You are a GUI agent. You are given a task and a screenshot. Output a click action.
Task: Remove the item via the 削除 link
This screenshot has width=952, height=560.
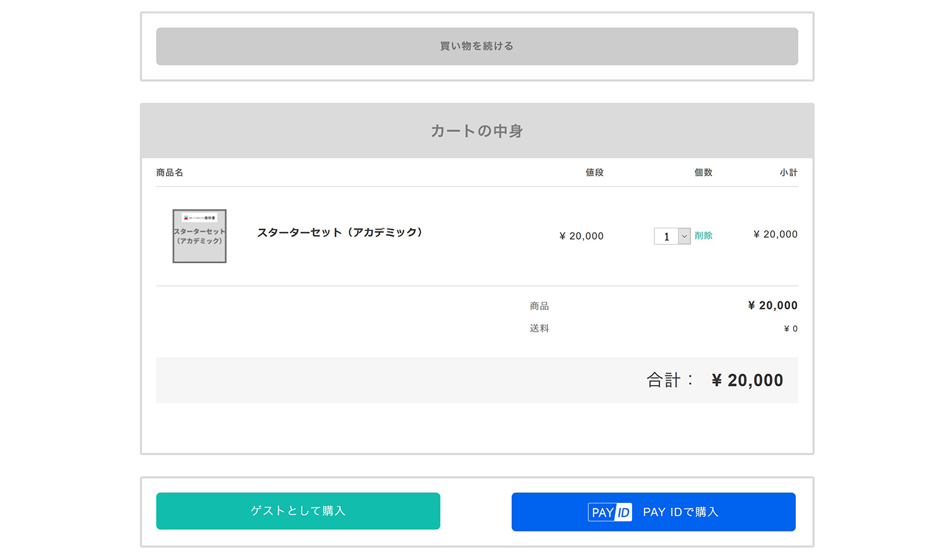pos(704,235)
